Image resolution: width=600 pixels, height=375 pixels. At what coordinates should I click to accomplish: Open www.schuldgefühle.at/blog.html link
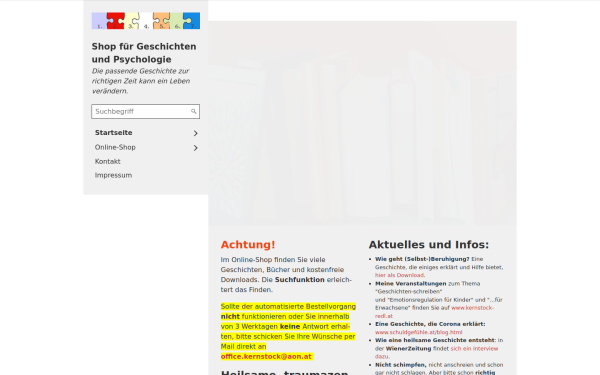coord(419,332)
